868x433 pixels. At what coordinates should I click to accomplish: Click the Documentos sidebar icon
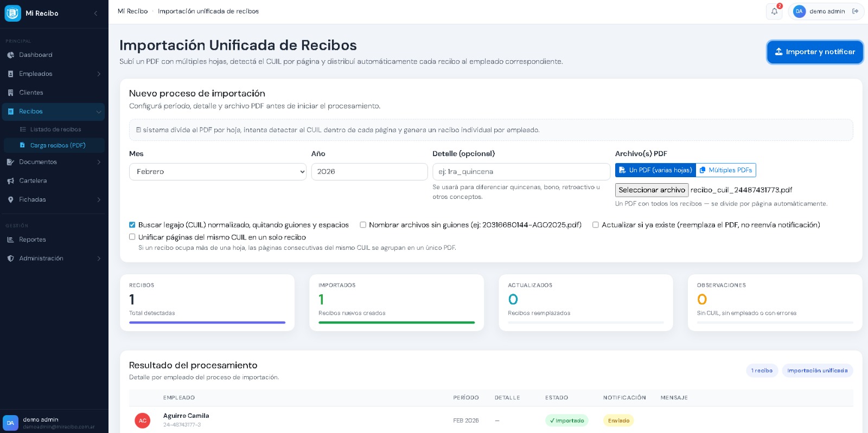pyautogui.click(x=10, y=162)
